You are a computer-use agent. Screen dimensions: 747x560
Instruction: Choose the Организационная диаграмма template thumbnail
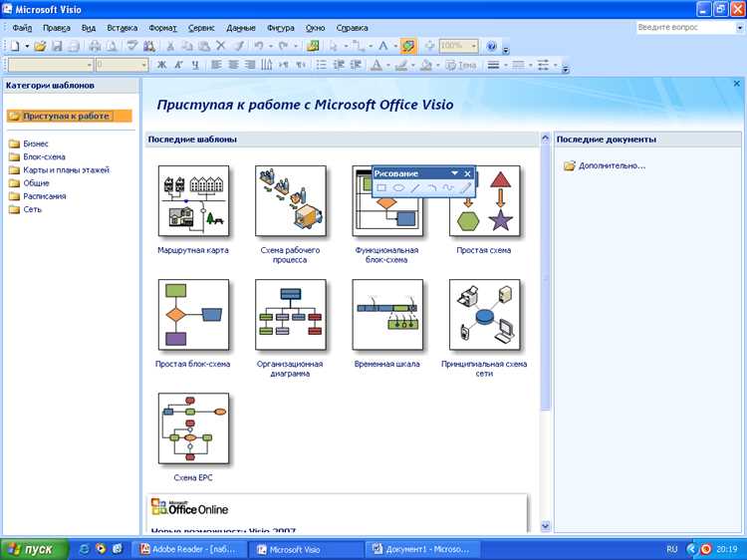291,315
